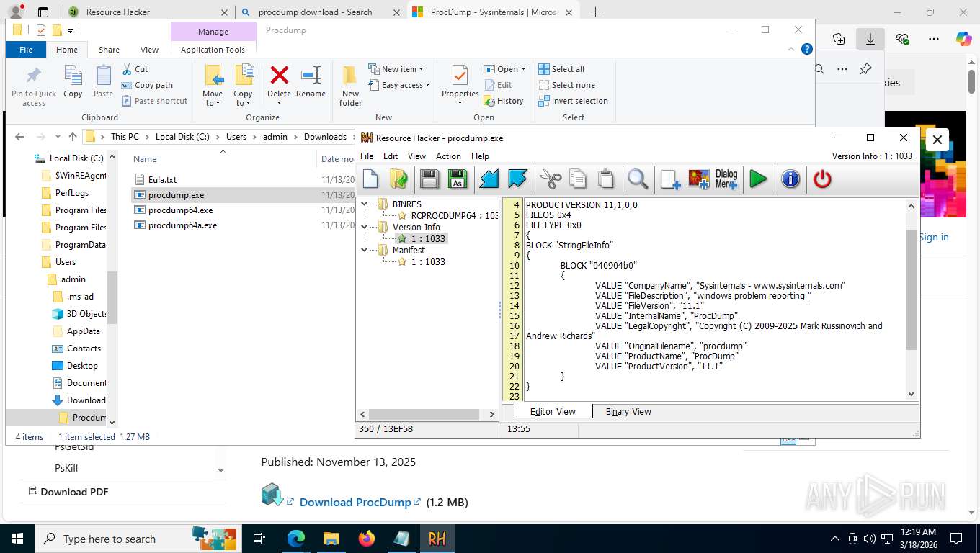The image size is (980, 553).
Task: Collapse the BINRES tree node
Action: tap(365, 204)
